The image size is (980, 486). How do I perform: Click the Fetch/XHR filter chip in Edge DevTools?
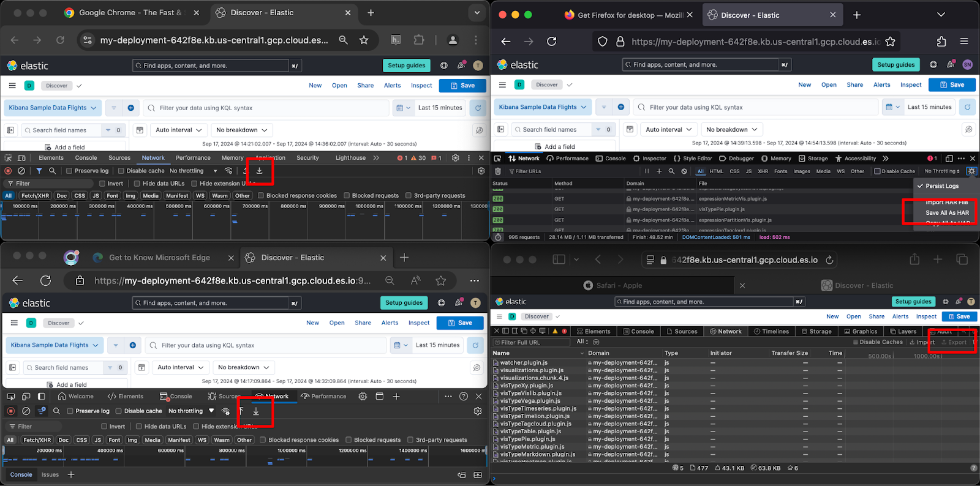pyautogui.click(x=37, y=439)
